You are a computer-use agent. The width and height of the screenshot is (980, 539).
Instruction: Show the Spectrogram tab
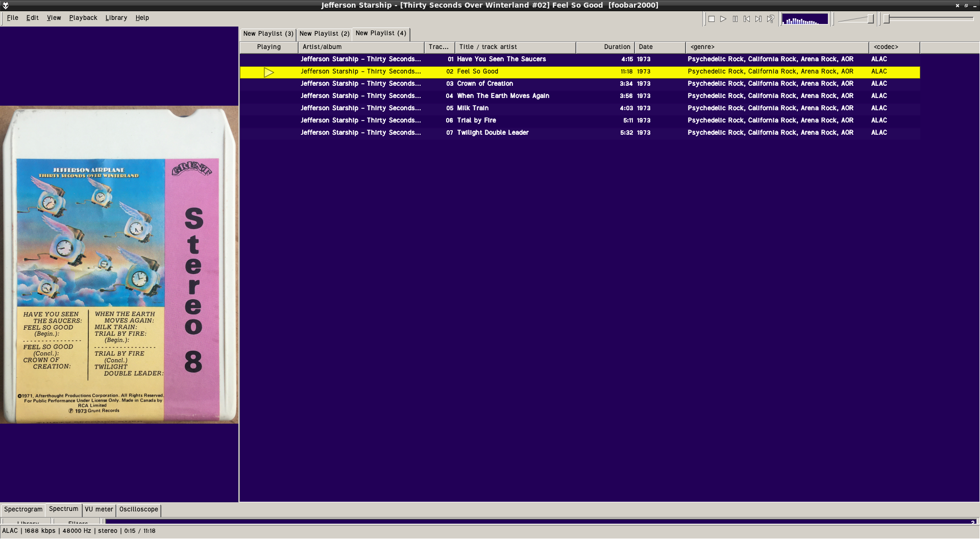point(23,509)
